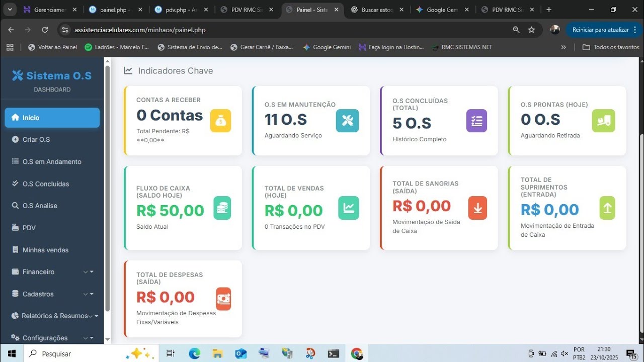Open the Voltar ao Painel bookmark
This screenshot has width=644, height=362.
point(53,47)
